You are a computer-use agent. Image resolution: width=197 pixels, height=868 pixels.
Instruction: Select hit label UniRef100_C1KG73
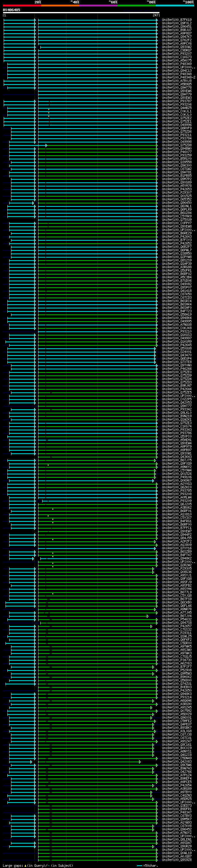177,57
